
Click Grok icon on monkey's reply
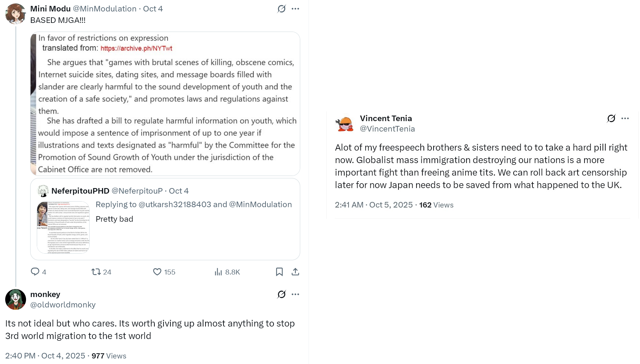(281, 294)
